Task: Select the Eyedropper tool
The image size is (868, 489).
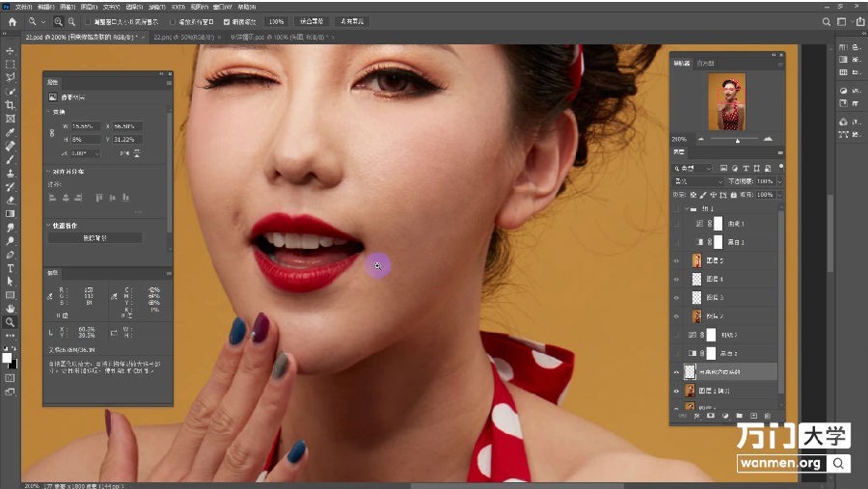Action: pyautogui.click(x=10, y=132)
